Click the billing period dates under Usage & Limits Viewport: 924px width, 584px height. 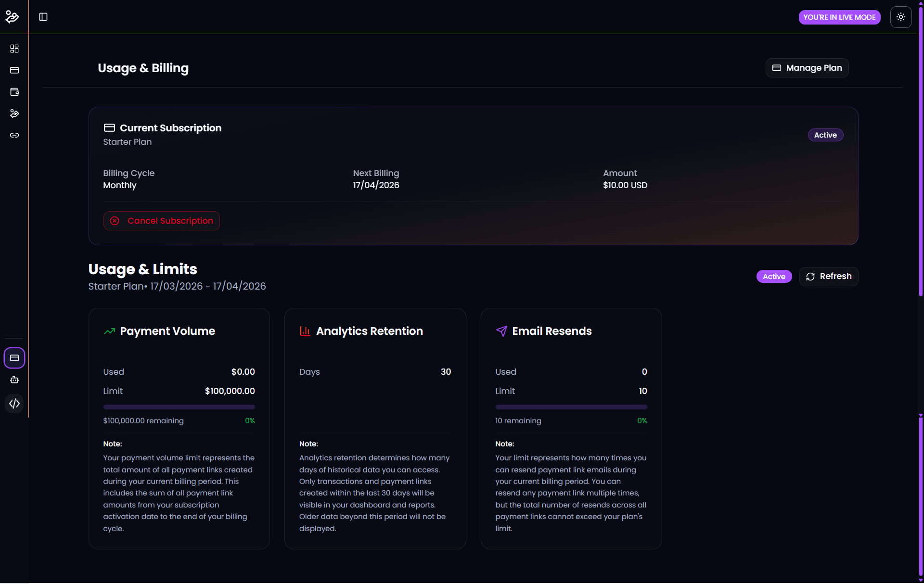coord(208,286)
